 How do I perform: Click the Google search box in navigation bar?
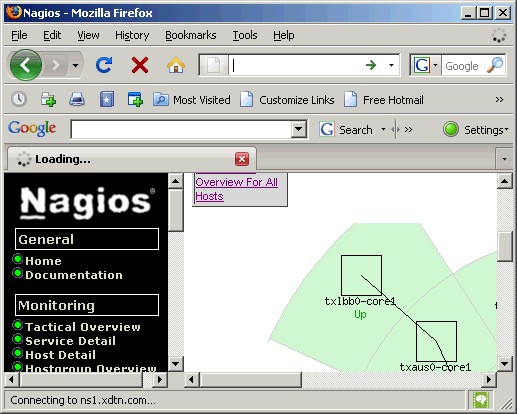(x=463, y=66)
